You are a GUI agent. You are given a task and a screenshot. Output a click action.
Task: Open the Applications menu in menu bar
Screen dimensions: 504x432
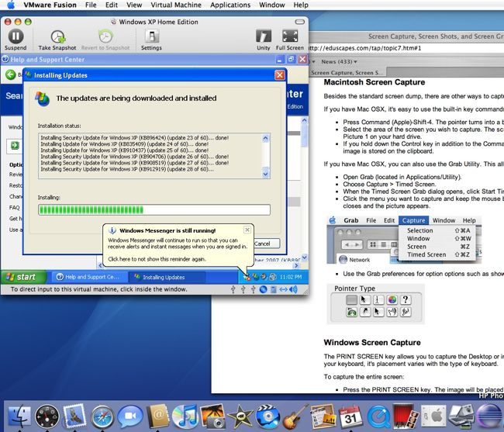click(230, 5)
